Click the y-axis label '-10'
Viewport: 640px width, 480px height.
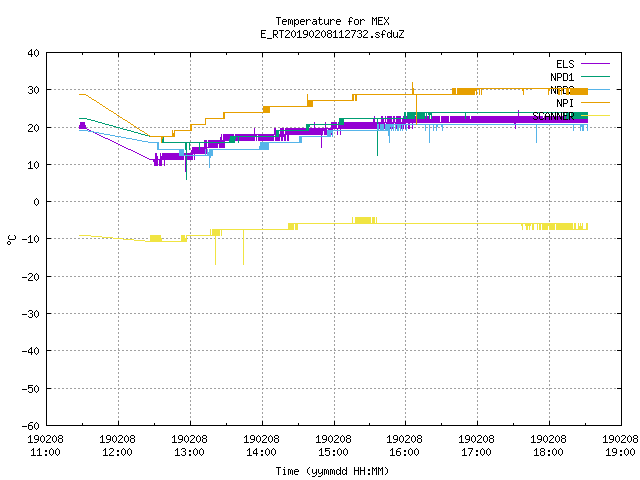pyautogui.click(x=31, y=239)
